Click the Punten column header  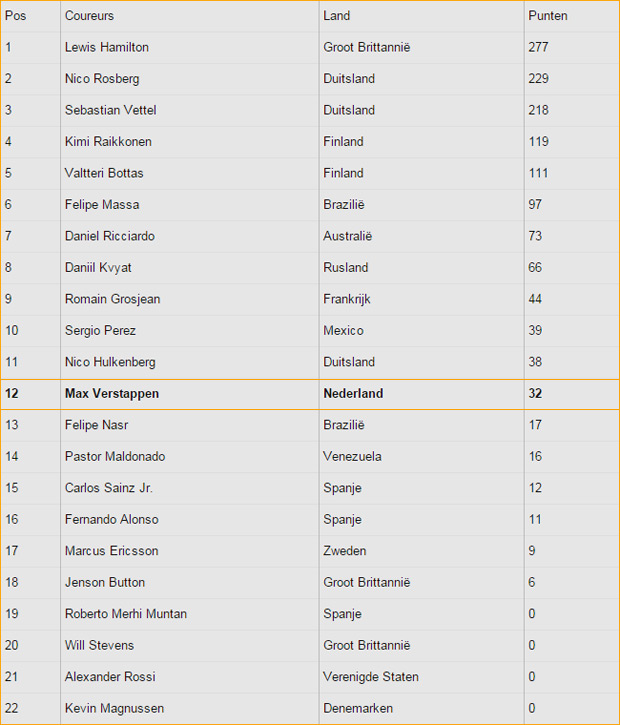(548, 16)
